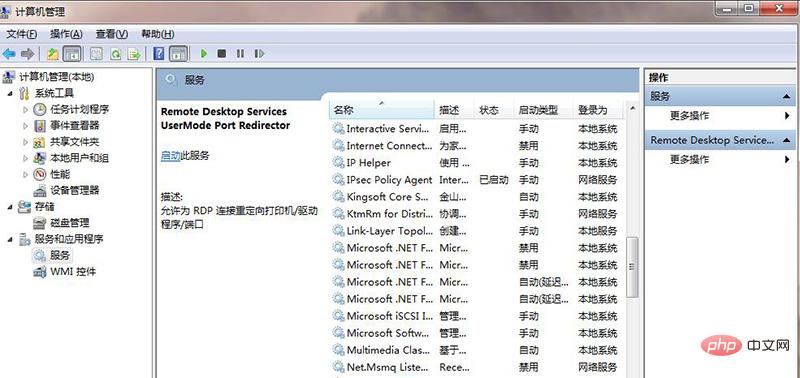Sort by the 状态 column header

coord(494,110)
